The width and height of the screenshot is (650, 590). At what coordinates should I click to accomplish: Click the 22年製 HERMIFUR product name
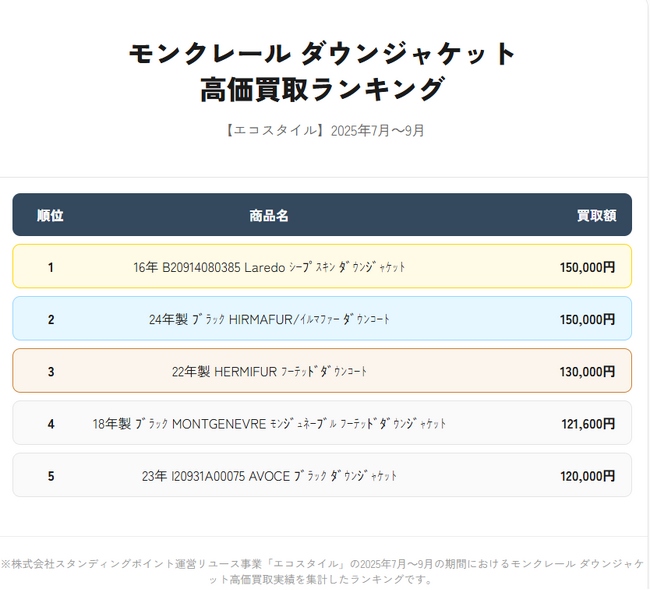(x=269, y=371)
